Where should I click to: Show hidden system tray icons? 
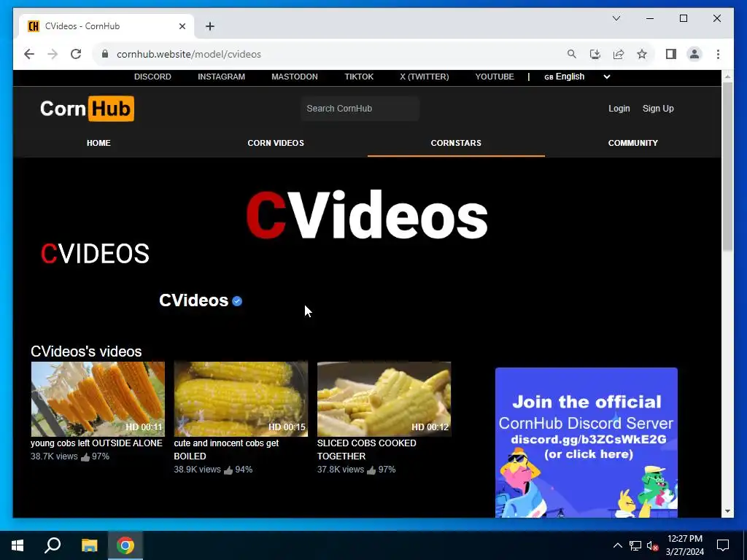pyautogui.click(x=617, y=545)
